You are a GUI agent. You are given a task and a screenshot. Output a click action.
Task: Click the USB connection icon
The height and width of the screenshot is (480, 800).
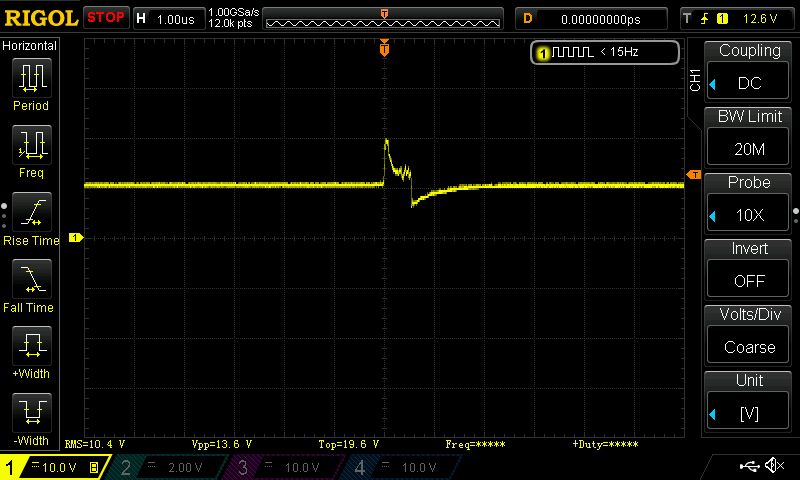[748, 466]
